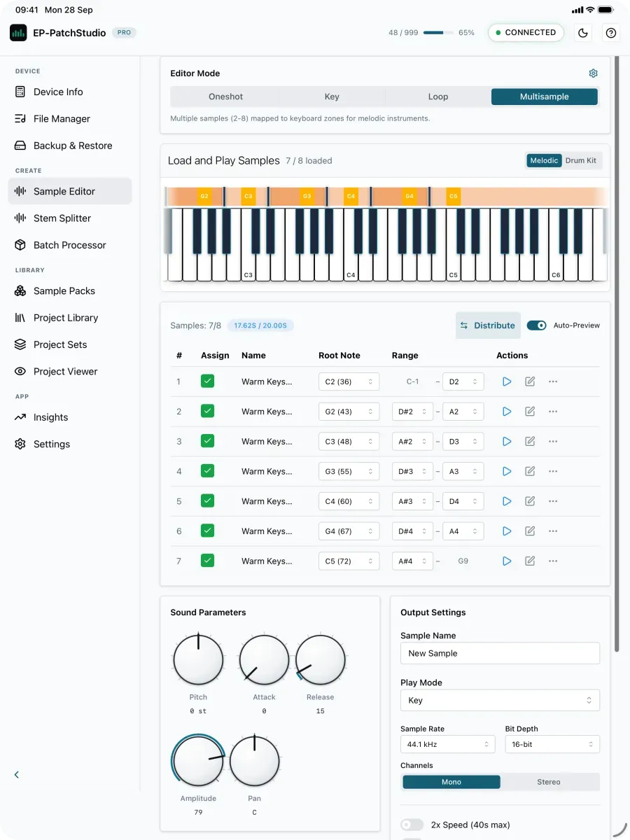This screenshot has width=630, height=840.
Task: Switch keyboard view to Drum Kit
Action: (581, 160)
